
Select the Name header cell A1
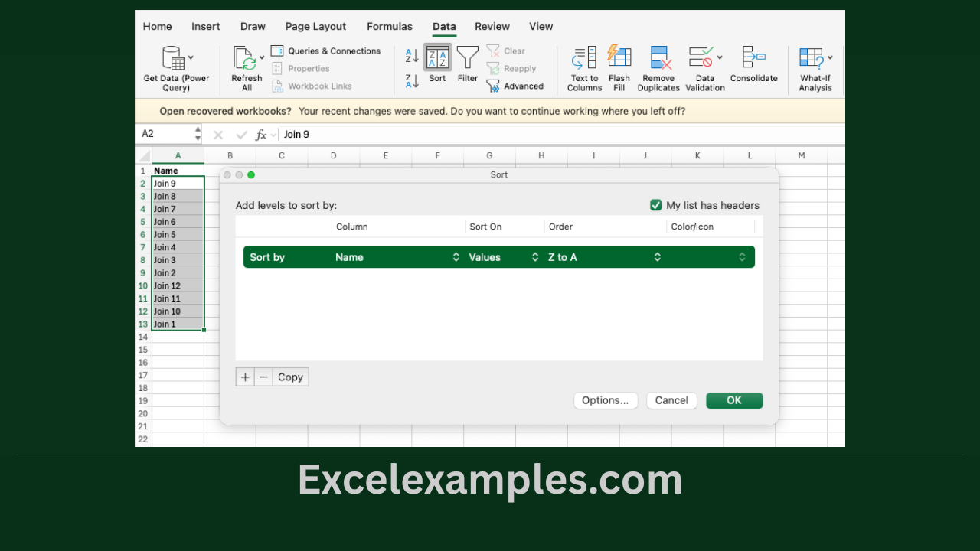pos(178,170)
